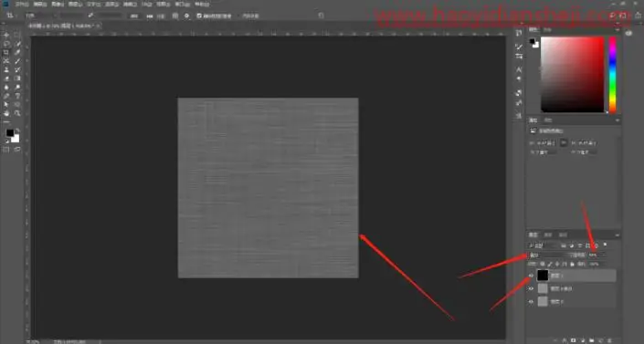
Task: Select the Crop tool
Action: (x=6, y=53)
